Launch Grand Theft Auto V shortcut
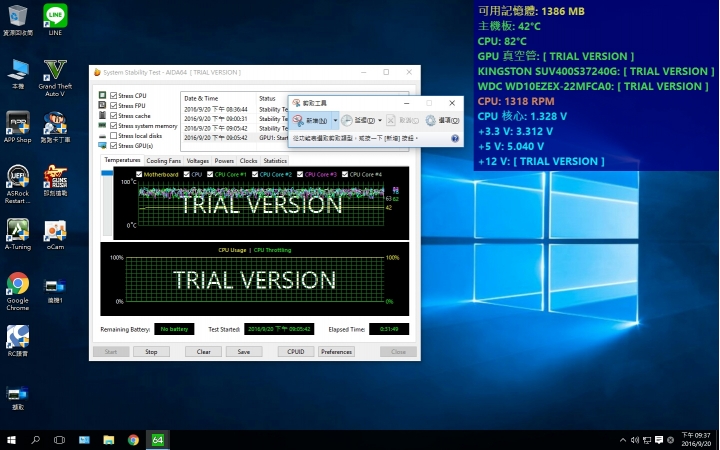 coord(55,77)
